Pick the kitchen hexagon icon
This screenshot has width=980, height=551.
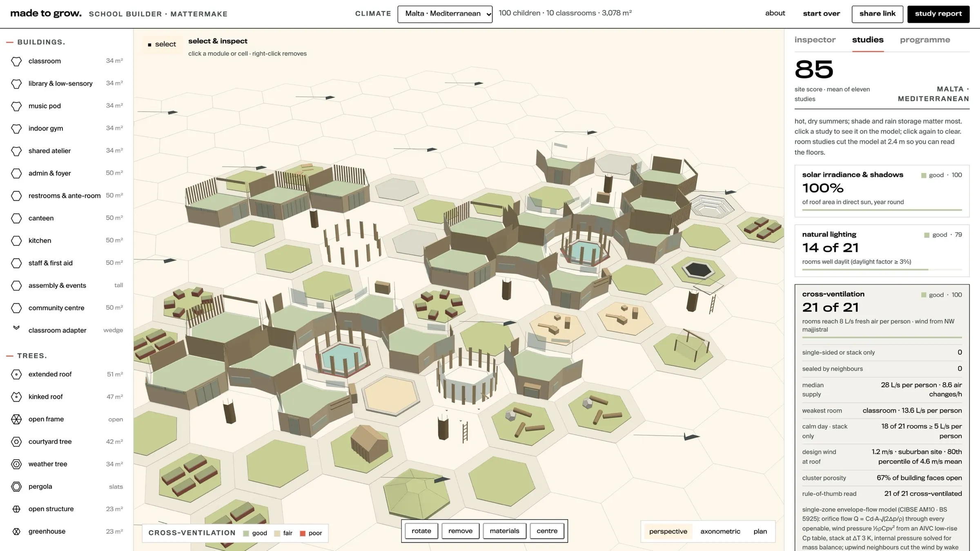16,241
